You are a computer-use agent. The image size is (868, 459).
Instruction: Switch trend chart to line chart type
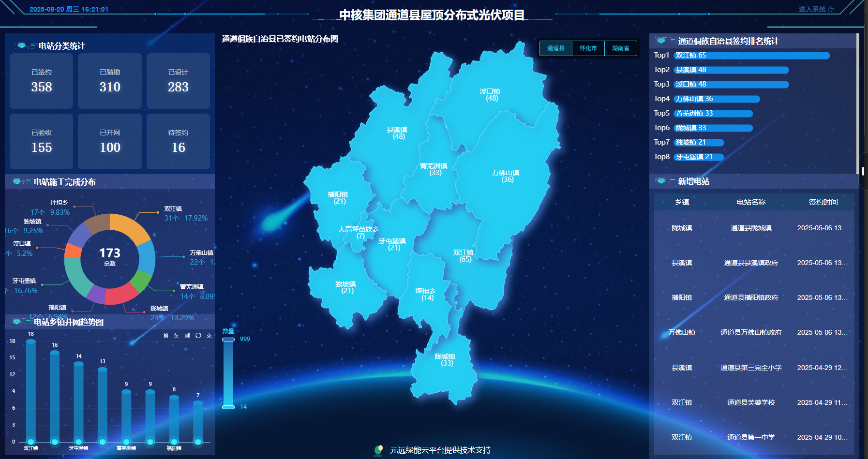176,335
